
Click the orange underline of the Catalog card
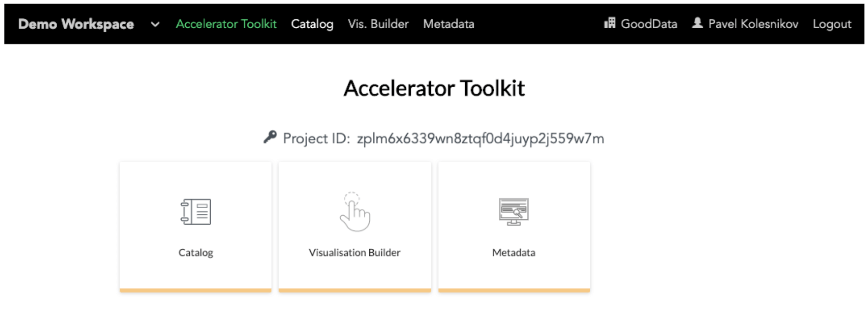[195, 289]
